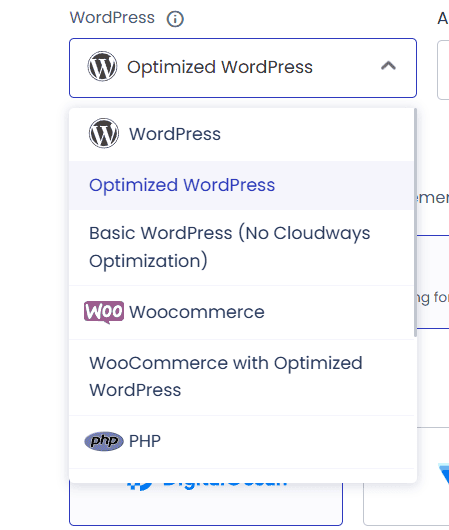Click WordPress logo beside WordPress list item
449x530 pixels.
104,133
